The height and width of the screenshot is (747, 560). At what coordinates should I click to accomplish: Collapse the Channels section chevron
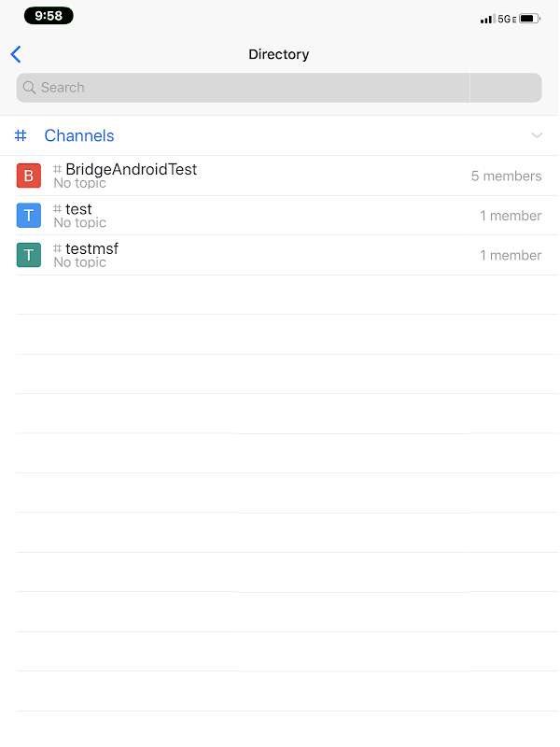tap(537, 136)
